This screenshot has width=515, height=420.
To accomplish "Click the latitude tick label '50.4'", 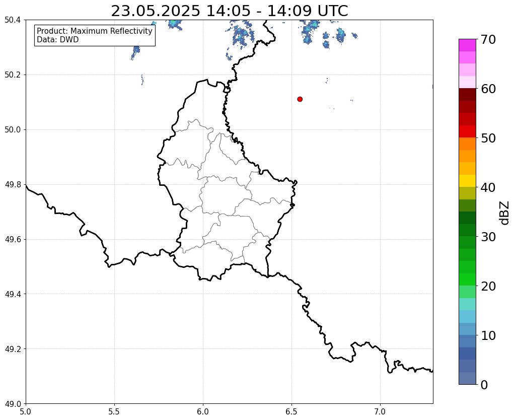I will pos(13,20).
